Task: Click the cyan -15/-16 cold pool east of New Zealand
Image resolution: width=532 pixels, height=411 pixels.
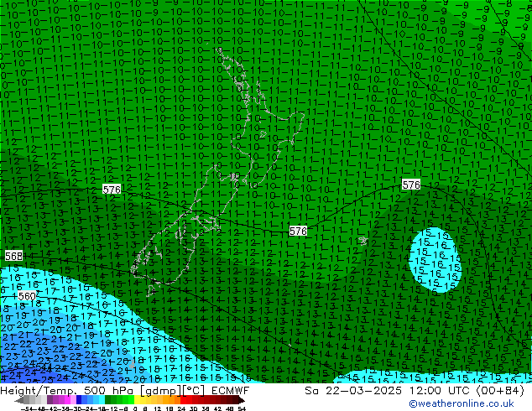Action: 436,260
